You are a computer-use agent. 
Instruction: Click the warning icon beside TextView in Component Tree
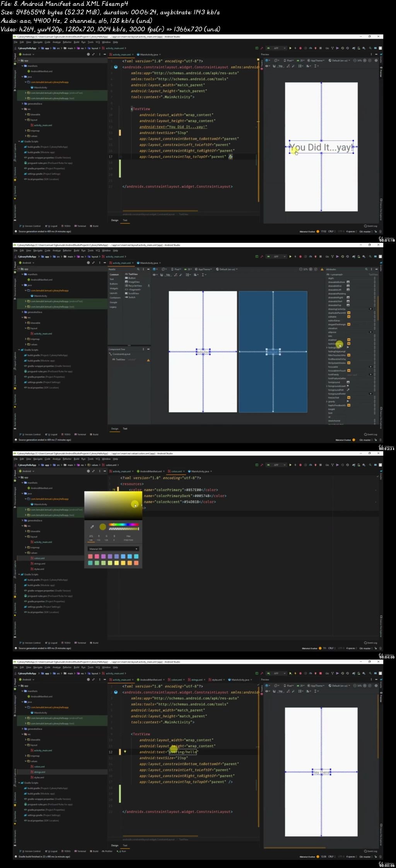coord(148,360)
